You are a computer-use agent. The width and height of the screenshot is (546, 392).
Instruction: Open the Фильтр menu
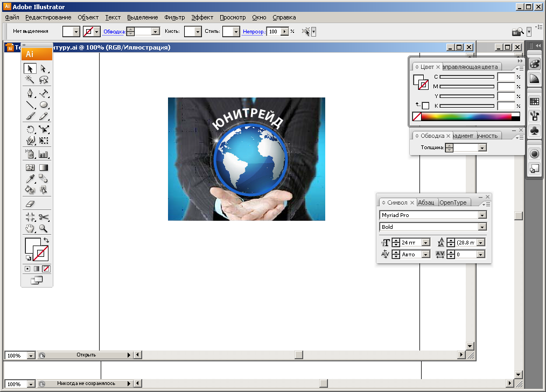click(x=174, y=17)
